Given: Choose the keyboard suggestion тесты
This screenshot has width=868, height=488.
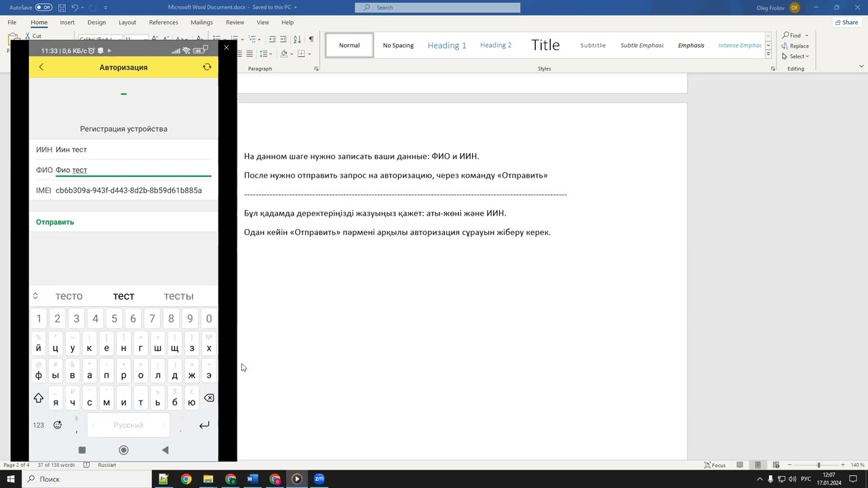Looking at the screenshot, I should (x=178, y=296).
